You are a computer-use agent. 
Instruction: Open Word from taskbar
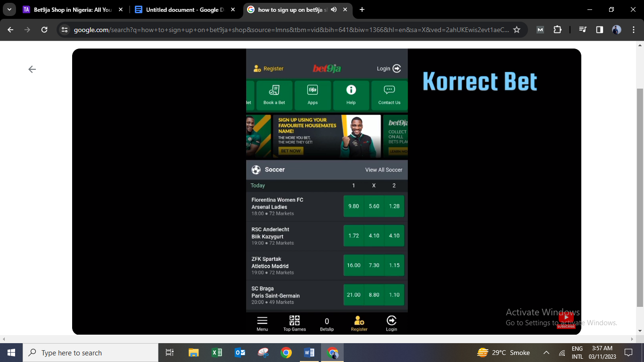[309, 353]
